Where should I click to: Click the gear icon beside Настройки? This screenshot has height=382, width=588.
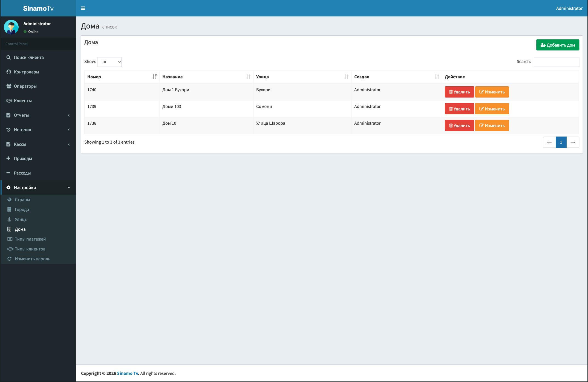(x=8, y=187)
